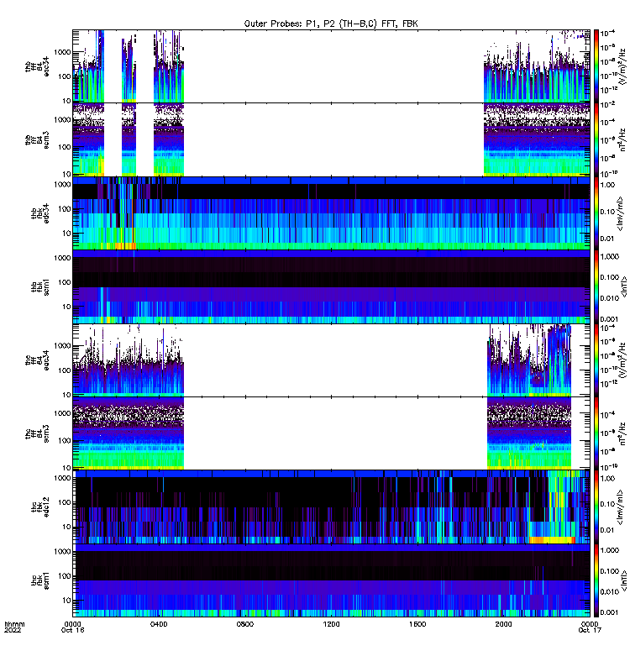The width and height of the screenshot is (630, 672).
Task: Click the "thc fff 64 scm3" y-axis title
Action: pos(37,433)
